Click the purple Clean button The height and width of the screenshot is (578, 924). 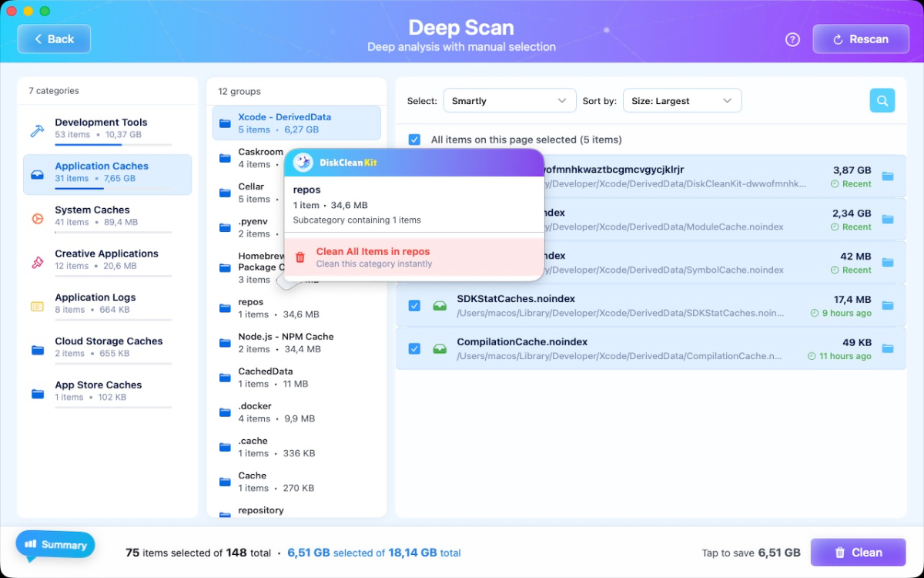pos(858,552)
